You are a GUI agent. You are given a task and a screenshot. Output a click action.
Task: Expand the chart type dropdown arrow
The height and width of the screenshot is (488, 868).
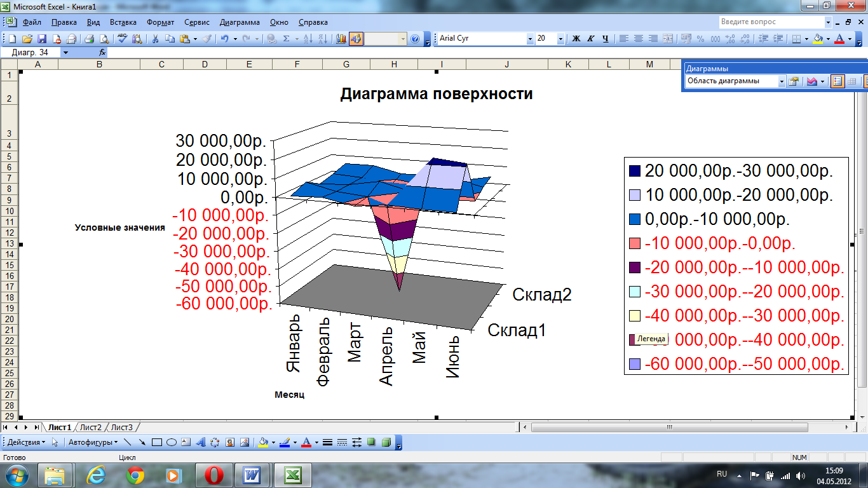(822, 81)
